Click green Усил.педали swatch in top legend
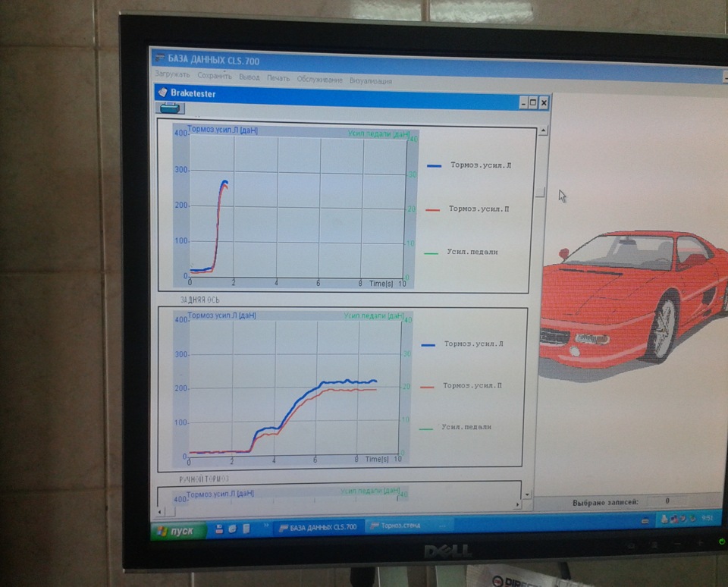The image size is (728, 587). click(x=431, y=253)
